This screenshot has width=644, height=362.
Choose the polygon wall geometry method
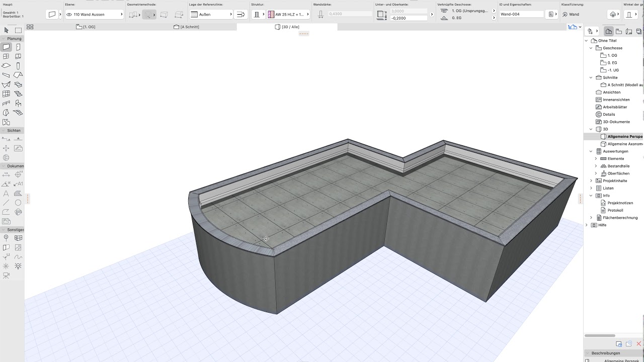[x=179, y=15]
